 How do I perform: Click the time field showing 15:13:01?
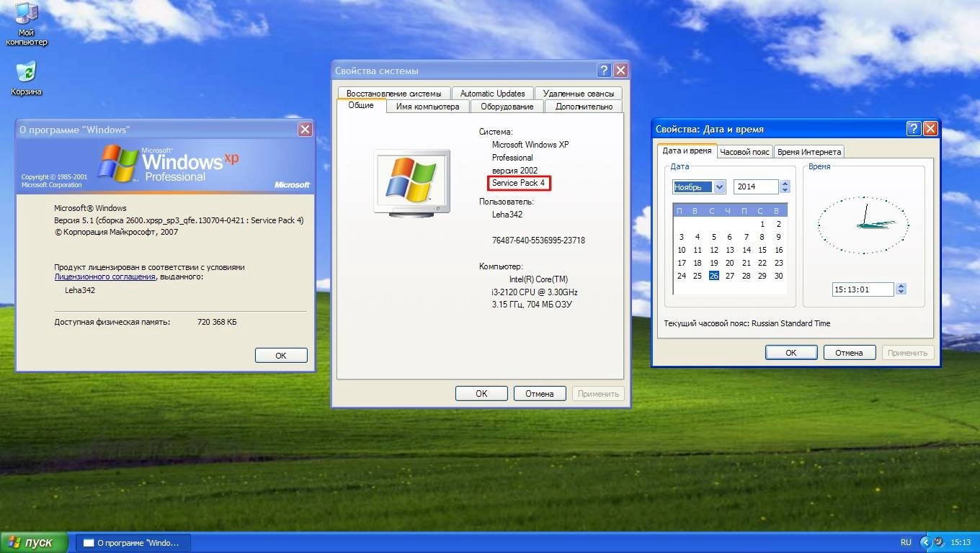point(863,289)
